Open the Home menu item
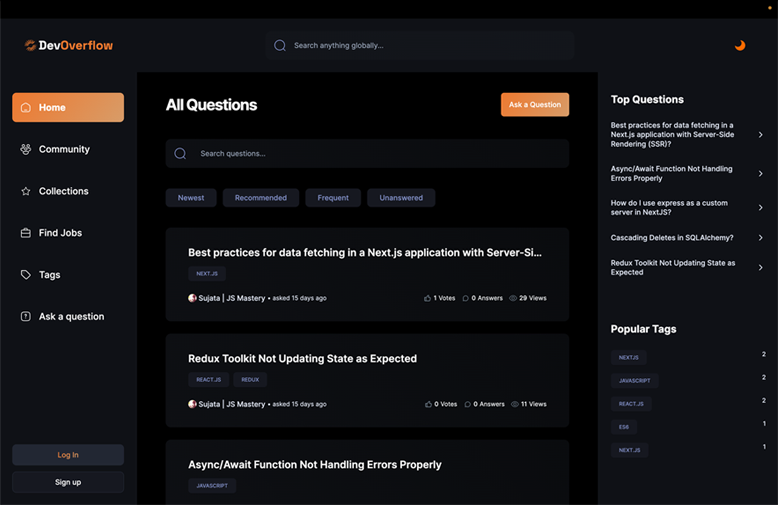Image resolution: width=778 pixels, height=505 pixels. pos(68,107)
